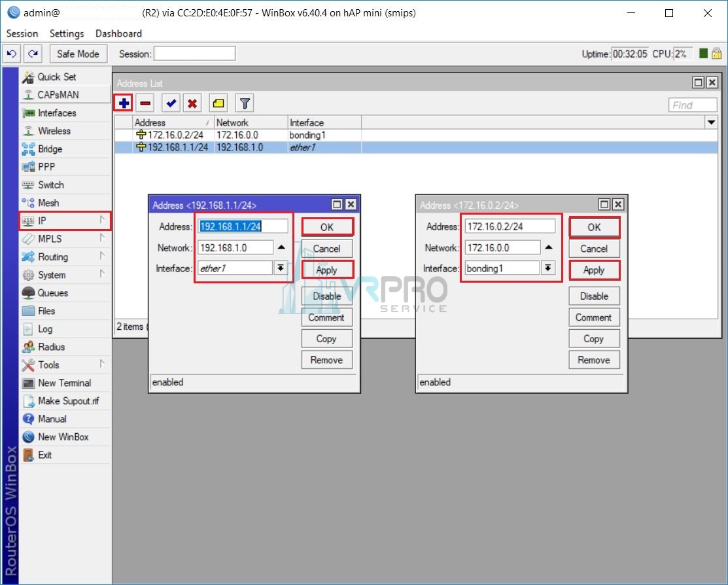Expand the Routing submenu

click(65, 257)
